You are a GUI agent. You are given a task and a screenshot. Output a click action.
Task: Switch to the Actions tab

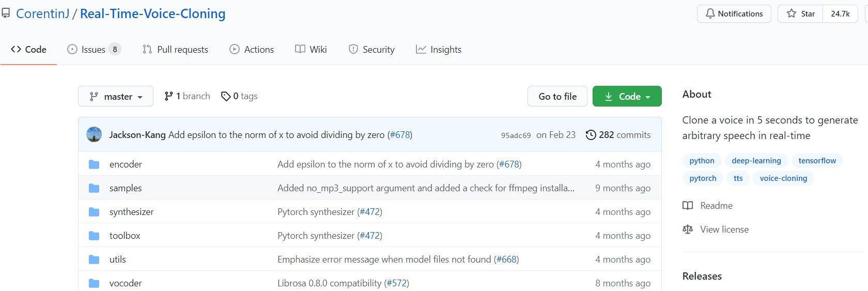point(252,49)
